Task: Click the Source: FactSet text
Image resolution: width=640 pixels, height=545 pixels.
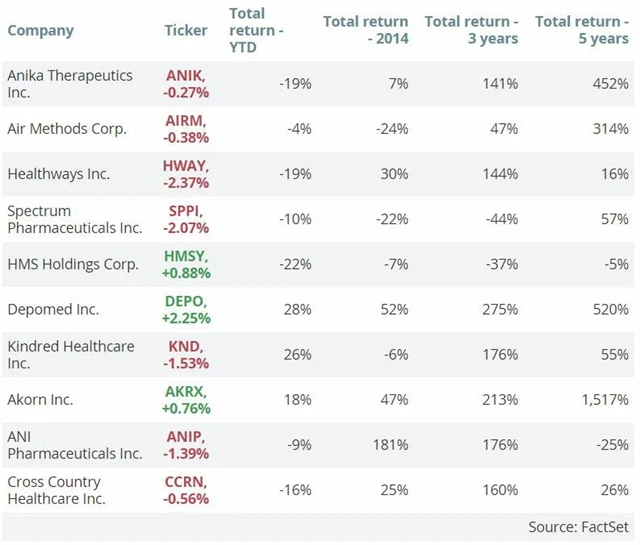Action: [x=579, y=526]
